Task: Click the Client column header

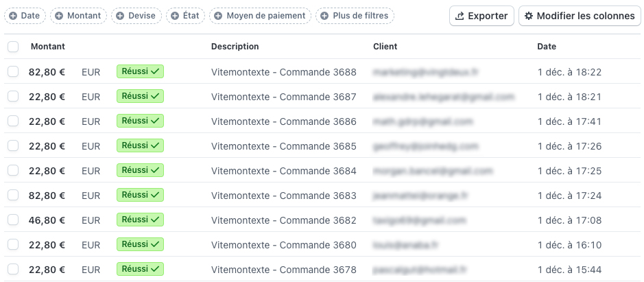Action: tap(385, 47)
